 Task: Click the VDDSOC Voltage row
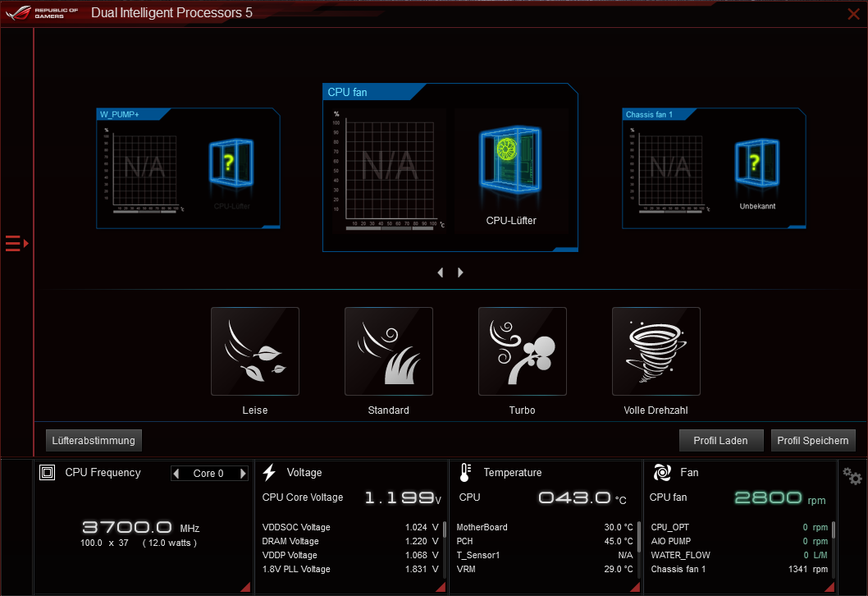pos(349,527)
